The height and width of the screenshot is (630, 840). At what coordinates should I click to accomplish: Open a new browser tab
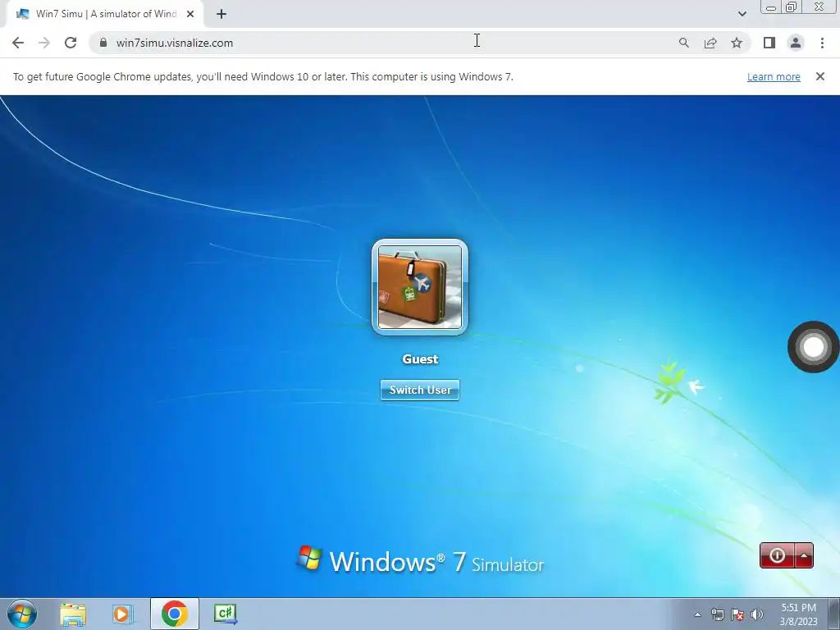pyautogui.click(x=221, y=14)
